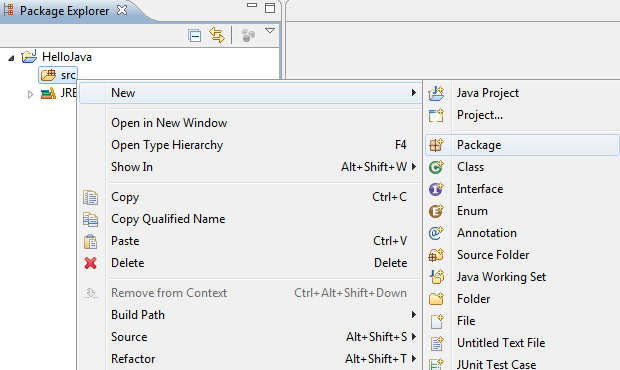This screenshot has width=620, height=370.
Task: Click the Source Folder icon
Action: (x=436, y=255)
